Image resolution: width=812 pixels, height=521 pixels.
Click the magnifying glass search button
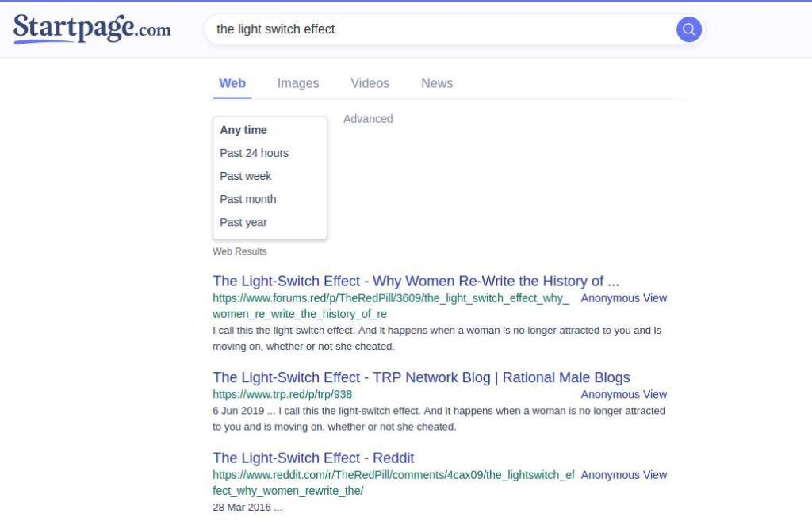[x=688, y=29]
